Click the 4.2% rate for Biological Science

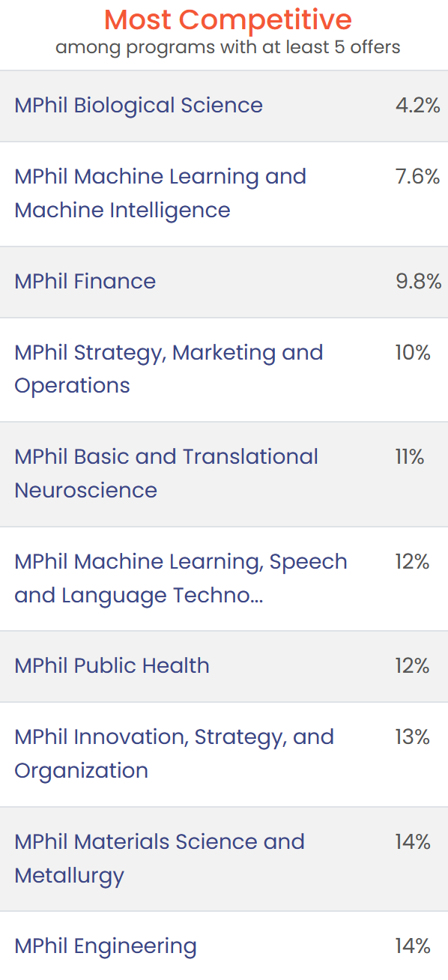tap(417, 106)
